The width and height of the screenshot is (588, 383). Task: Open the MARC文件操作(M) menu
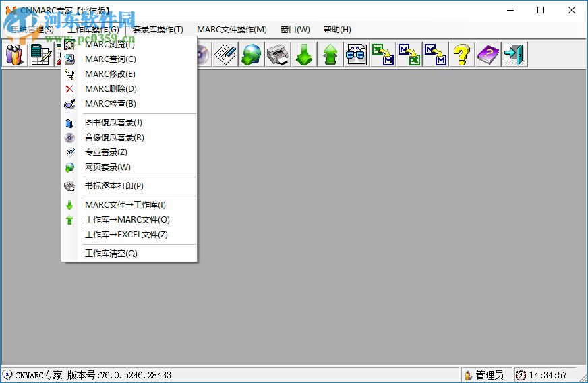coord(232,29)
